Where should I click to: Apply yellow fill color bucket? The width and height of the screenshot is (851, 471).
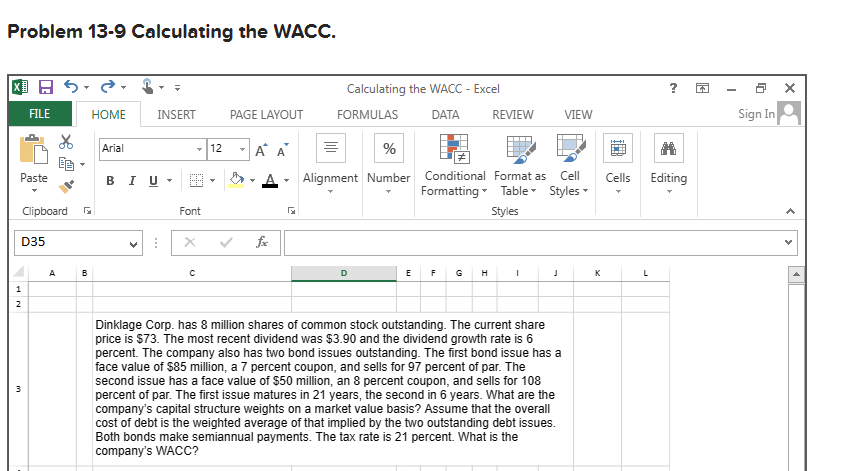[236, 180]
